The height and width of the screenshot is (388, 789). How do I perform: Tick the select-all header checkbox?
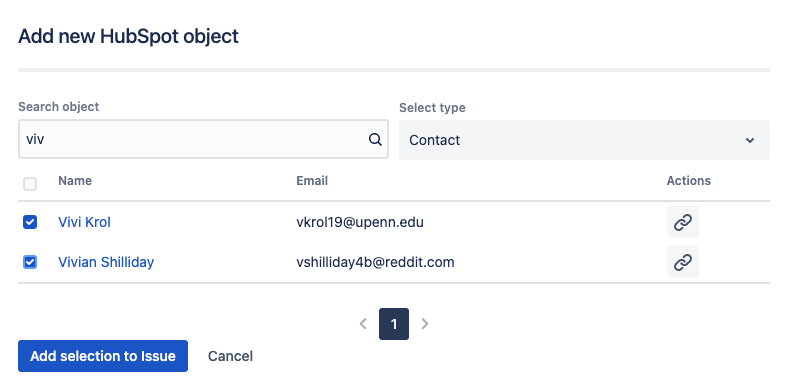(x=30, y=184)
